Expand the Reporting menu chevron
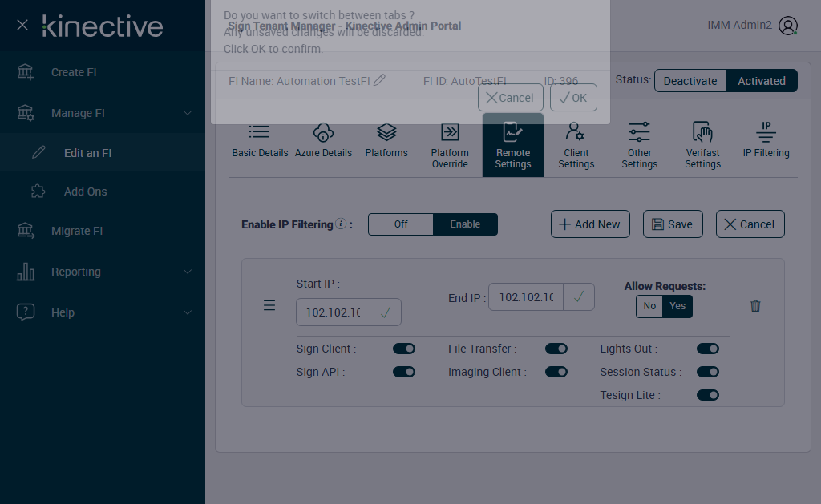The height and width of the screenshot is (504, 821). [x=188, y=272]
